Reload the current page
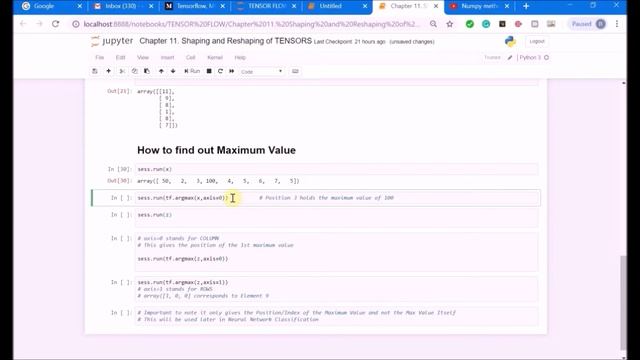This screenshot has height=360, width=640. [x=56, y=24]
